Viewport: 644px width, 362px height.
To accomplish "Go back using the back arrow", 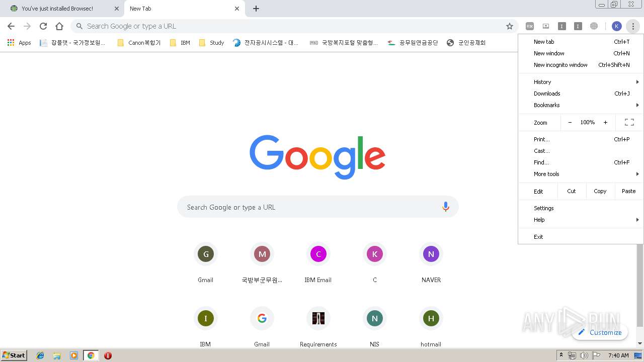I will (x=11, y=26).
